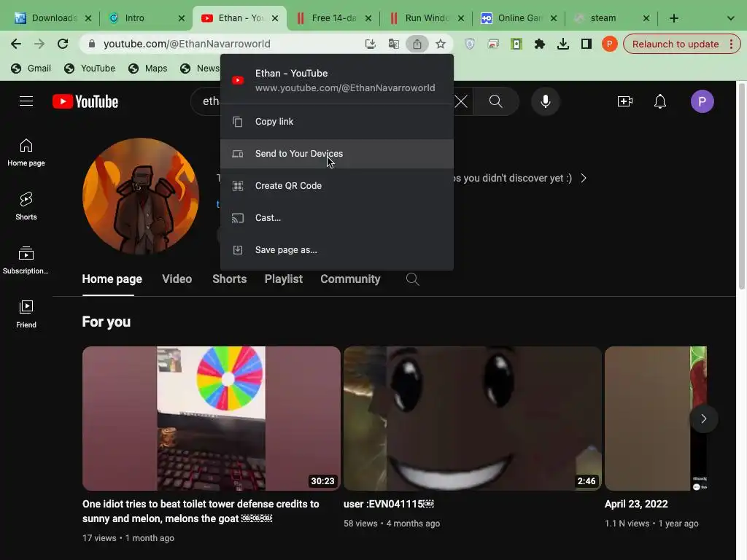
Task: Open YouTube notifications bell
Action: (x=659, y=101)
